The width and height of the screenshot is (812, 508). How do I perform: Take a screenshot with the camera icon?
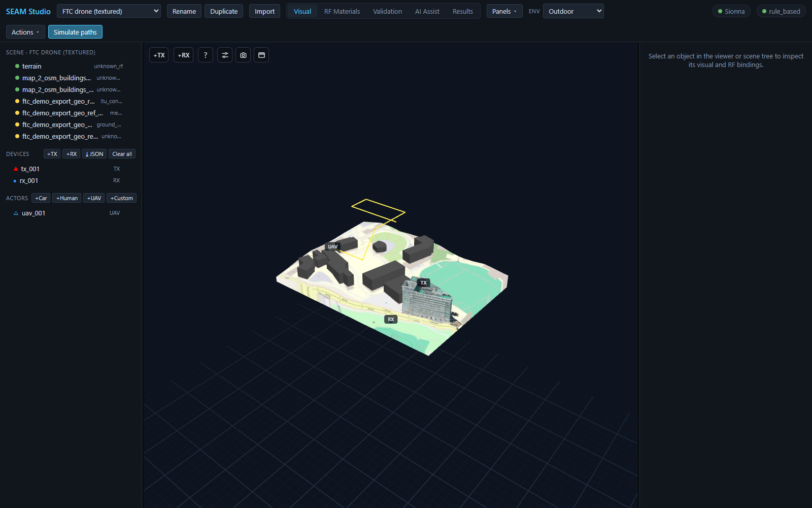click(243, 55)
